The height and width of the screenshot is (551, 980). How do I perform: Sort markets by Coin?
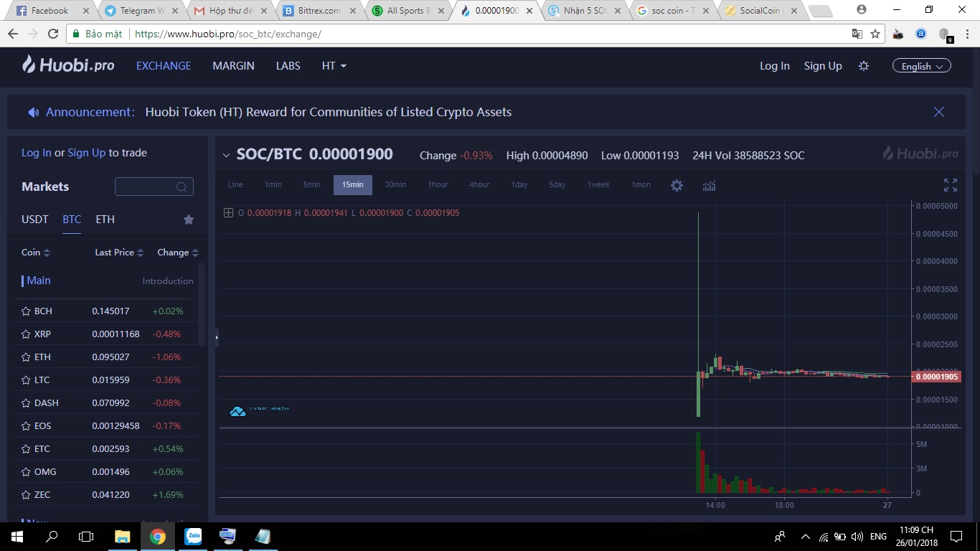pos(36,253)
